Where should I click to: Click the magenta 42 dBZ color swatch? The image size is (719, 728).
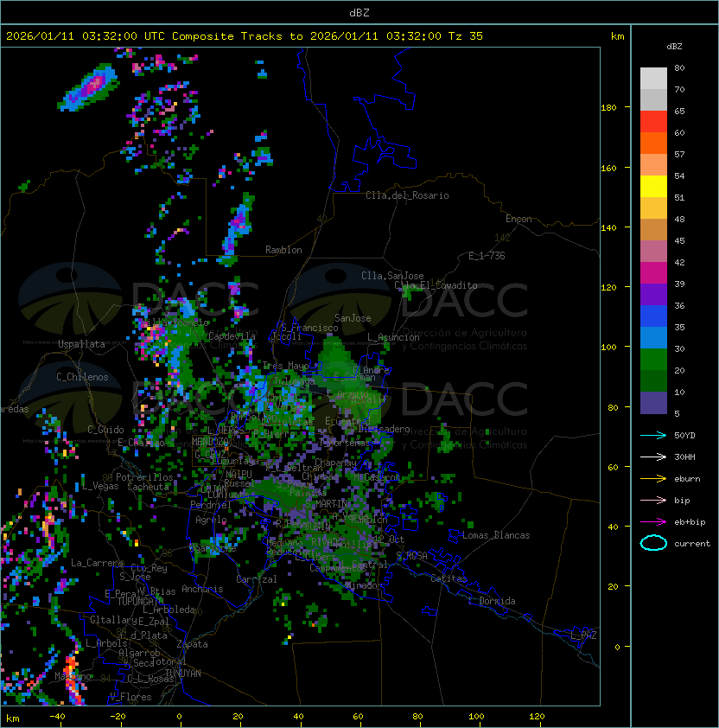pyautogui.click(x=653, y=273)
